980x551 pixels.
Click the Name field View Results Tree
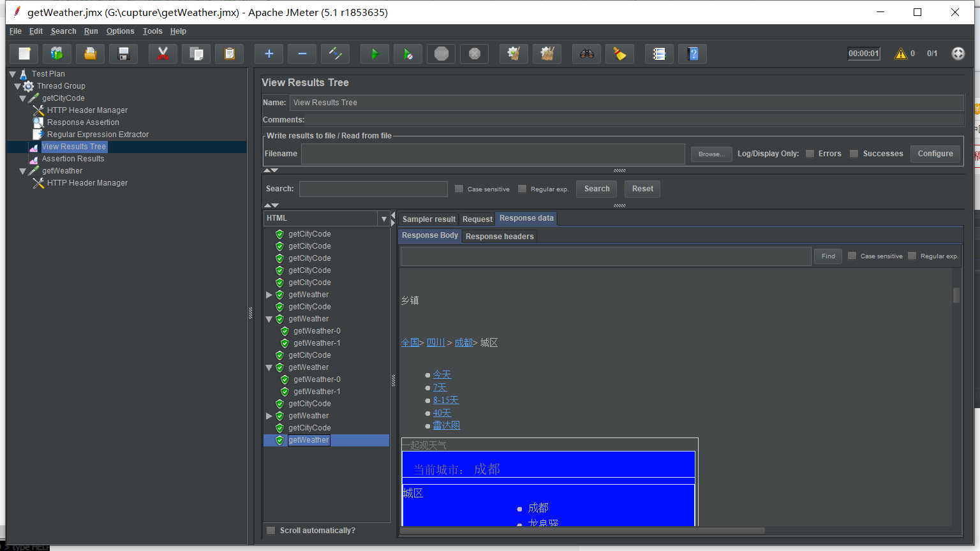point(627,103)
